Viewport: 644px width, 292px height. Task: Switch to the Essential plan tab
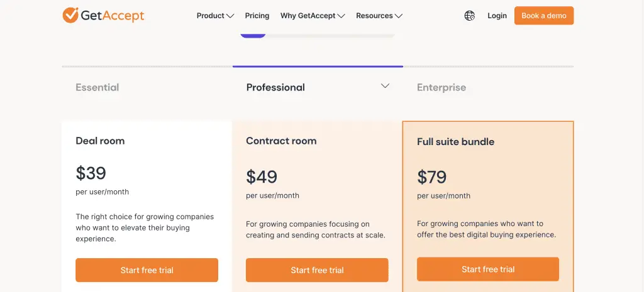pyautogui.click(x=97, y=87)
